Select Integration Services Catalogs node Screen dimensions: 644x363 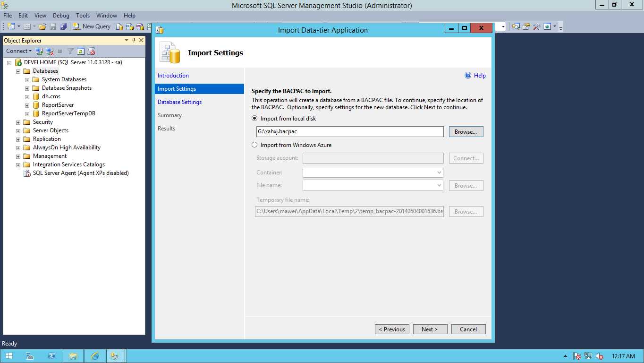coord(69,164)
